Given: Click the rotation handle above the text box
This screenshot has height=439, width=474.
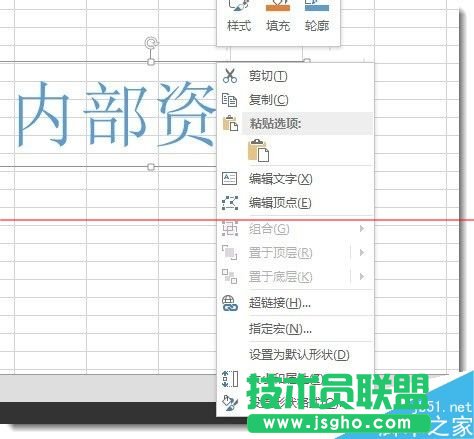Looking at the screenshot, I should pos(151,43).
